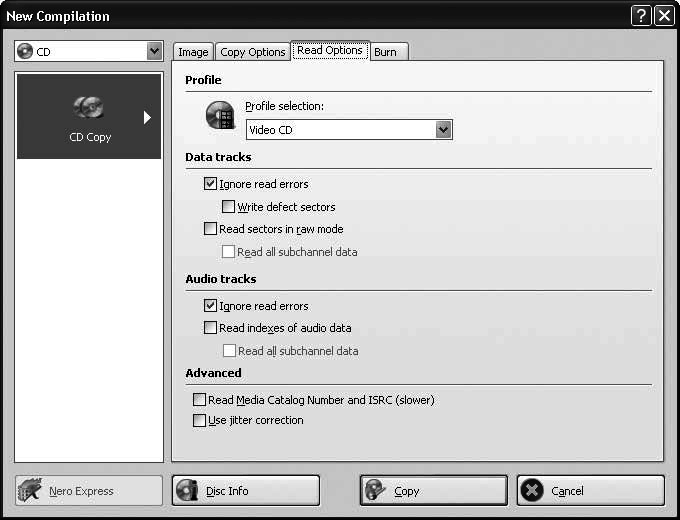Expand the CD disc type dropdown

pyautogui.click(x=154, y=51)
